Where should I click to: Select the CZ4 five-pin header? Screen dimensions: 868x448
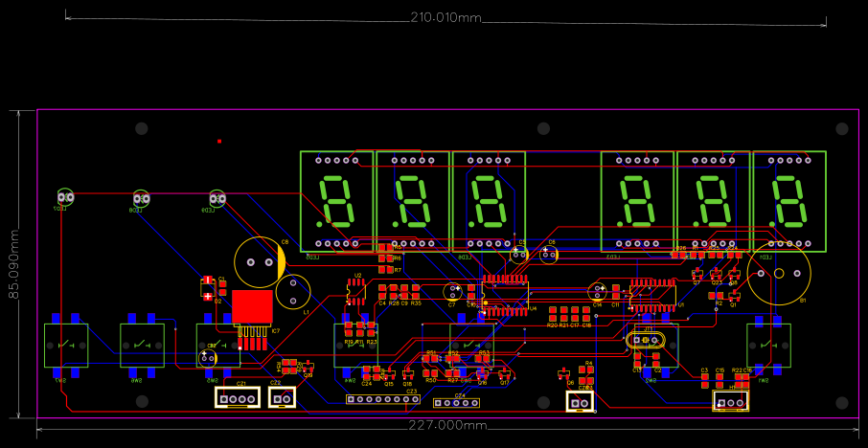(456, 403)
